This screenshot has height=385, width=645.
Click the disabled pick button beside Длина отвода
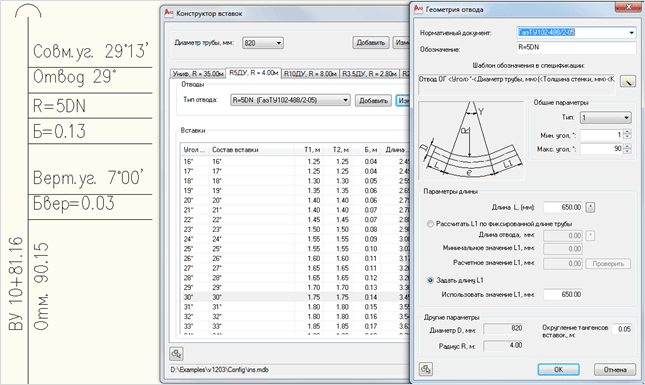(x=590, y=236)
